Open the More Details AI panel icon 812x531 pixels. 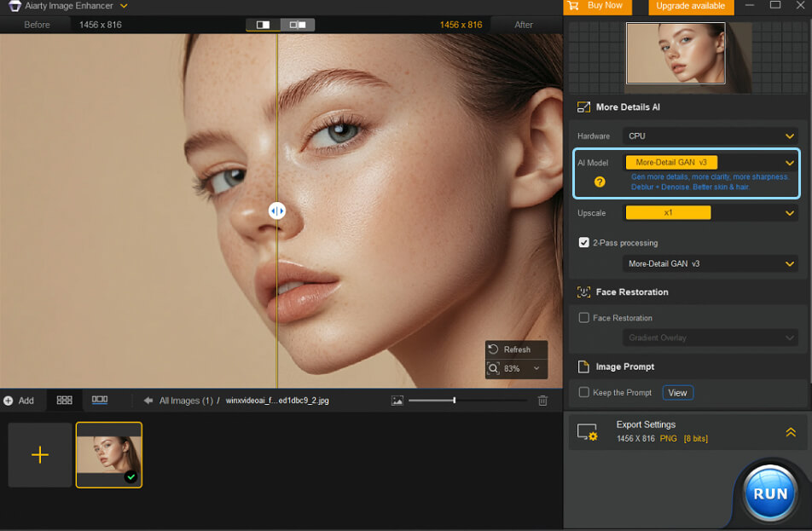click(x=583, y=107)
